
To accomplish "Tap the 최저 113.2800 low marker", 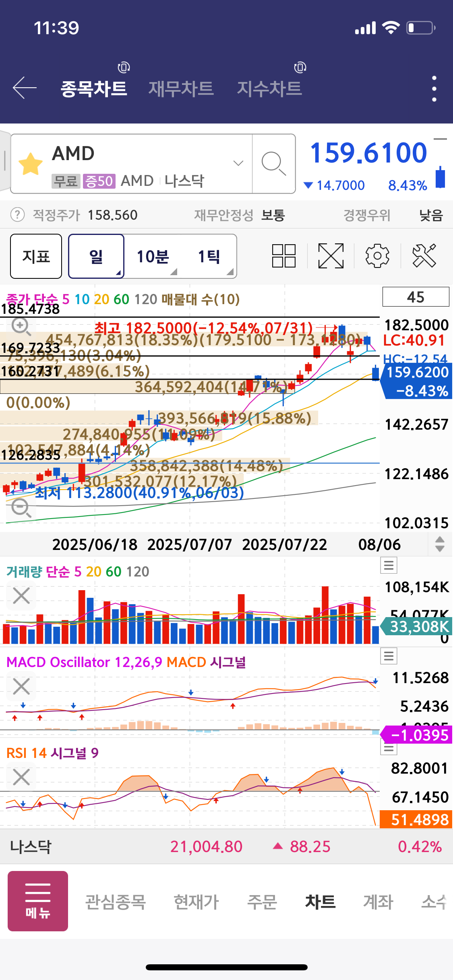I will (139, 492).
